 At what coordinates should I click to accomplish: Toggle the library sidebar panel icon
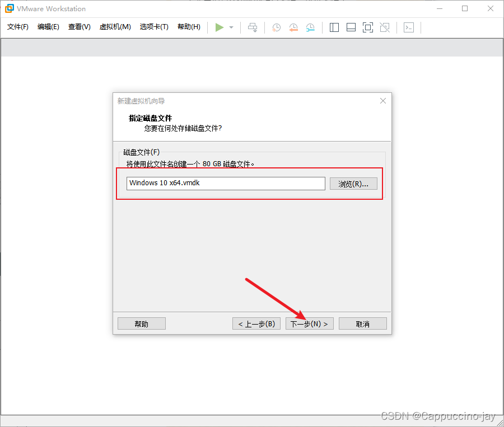tap(334, 27)
